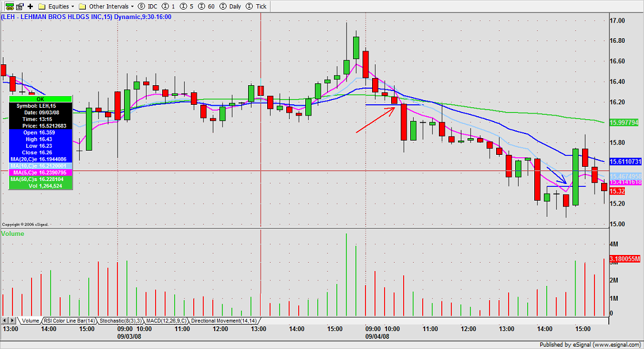Click the Published by eSignal link text
Image resolution: width=644 pixels, height=349 pixels.
590,345
